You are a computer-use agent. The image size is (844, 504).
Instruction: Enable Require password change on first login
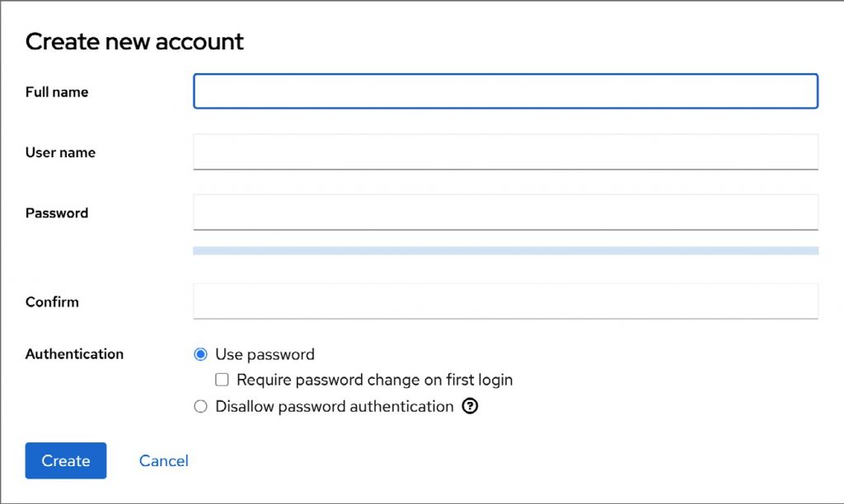(x=222, y=380)
